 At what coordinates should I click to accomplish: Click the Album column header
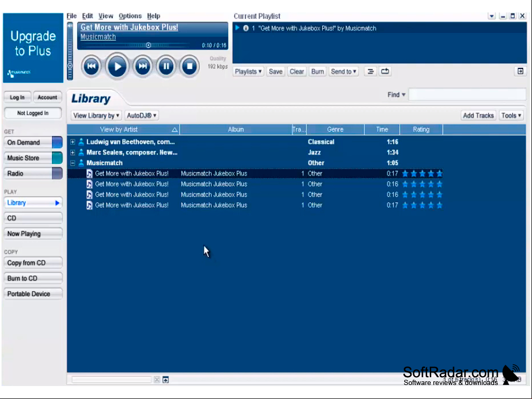236,130
